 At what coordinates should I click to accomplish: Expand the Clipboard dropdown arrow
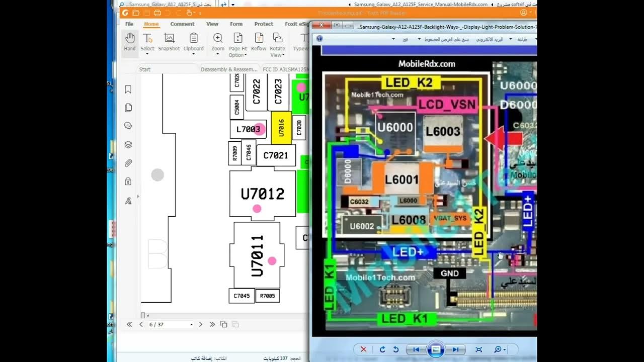193,54
